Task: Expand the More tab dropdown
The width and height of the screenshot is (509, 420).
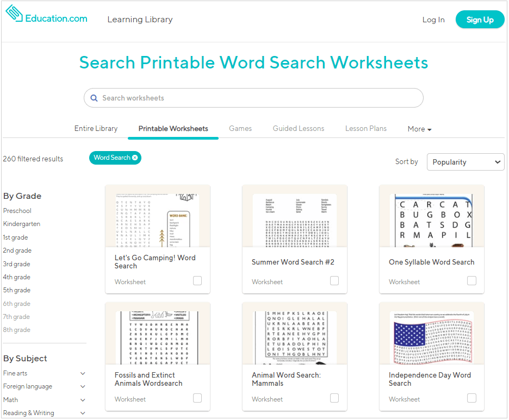Action: click(x=419, y=129)
